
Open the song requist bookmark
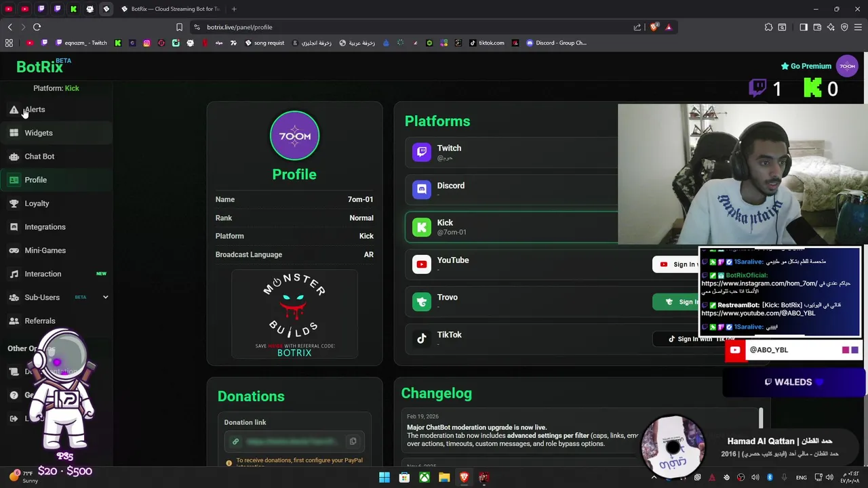click(x=264, y=43)
